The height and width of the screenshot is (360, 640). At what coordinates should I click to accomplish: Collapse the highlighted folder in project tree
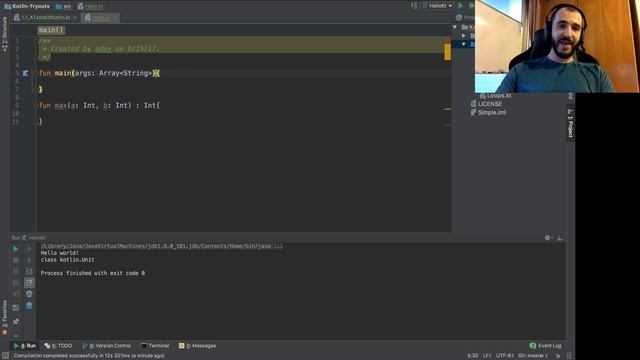464,44
